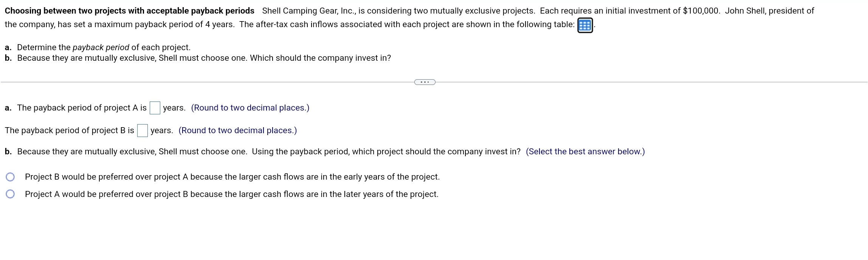Click the 'years.' label after project B box
868x260 pixels.
click(x=161, y=131)
